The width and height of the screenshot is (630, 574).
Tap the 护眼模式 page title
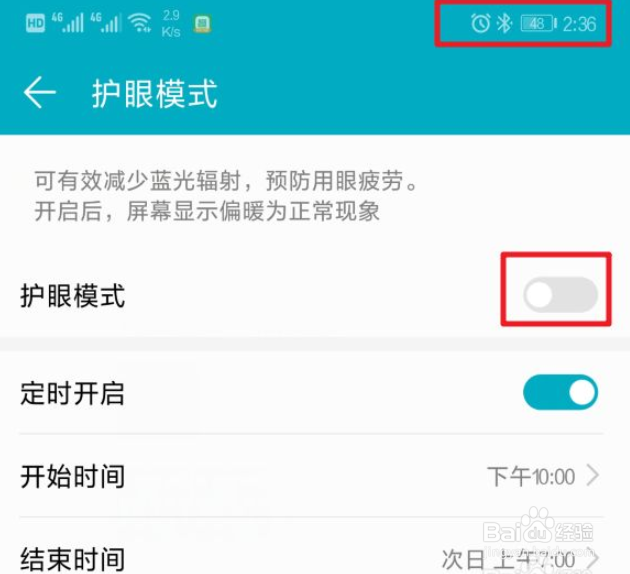tap(155, 93)
